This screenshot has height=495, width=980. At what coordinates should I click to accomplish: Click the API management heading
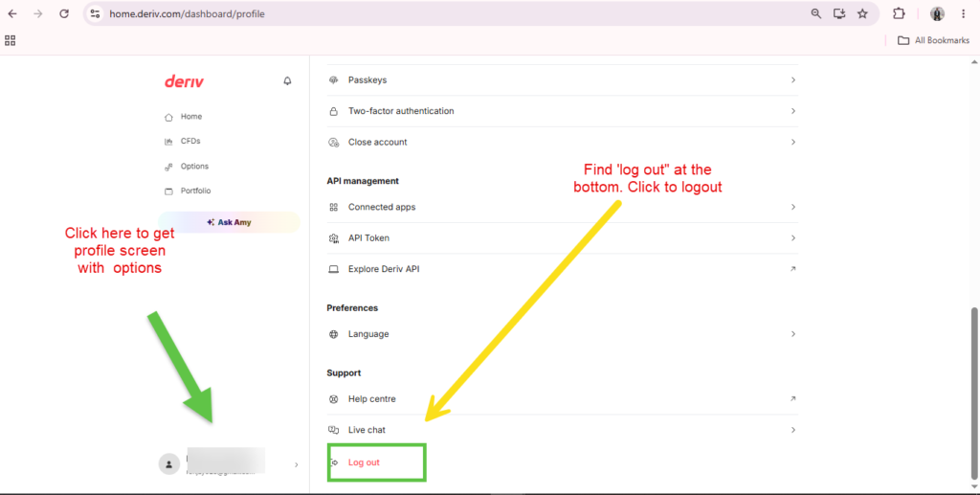coord(363,181)
